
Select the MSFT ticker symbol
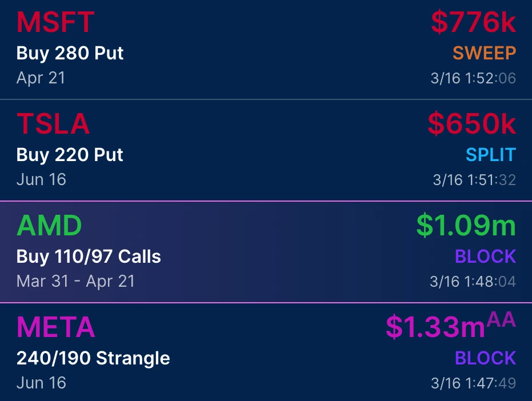point(55,22)
